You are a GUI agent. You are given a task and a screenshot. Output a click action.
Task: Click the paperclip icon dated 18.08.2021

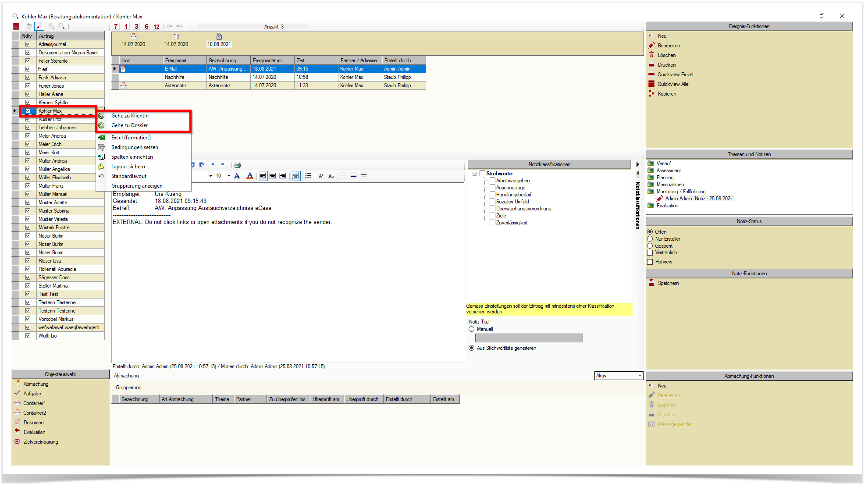tap(219, 36)
